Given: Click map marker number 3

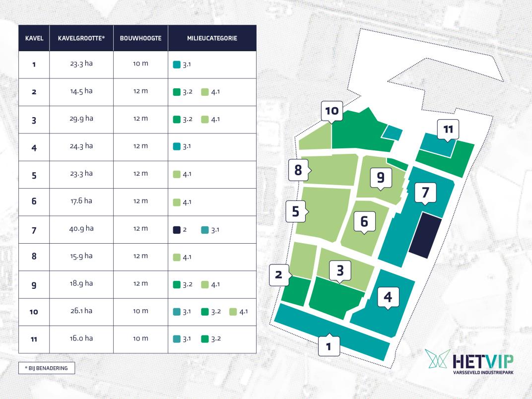Looking at the screenshot, I should (x=340, y=270).
